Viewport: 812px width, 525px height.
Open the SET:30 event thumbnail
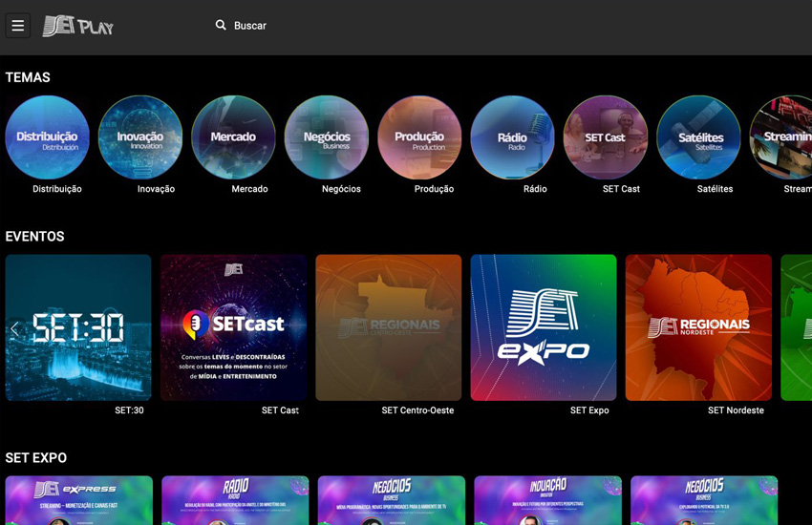78,327
